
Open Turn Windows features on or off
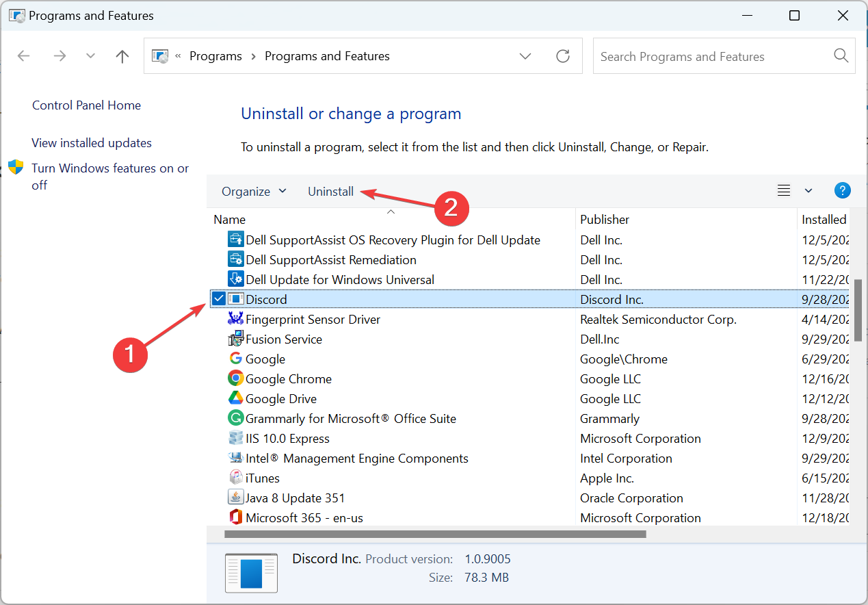coord(110,177)
